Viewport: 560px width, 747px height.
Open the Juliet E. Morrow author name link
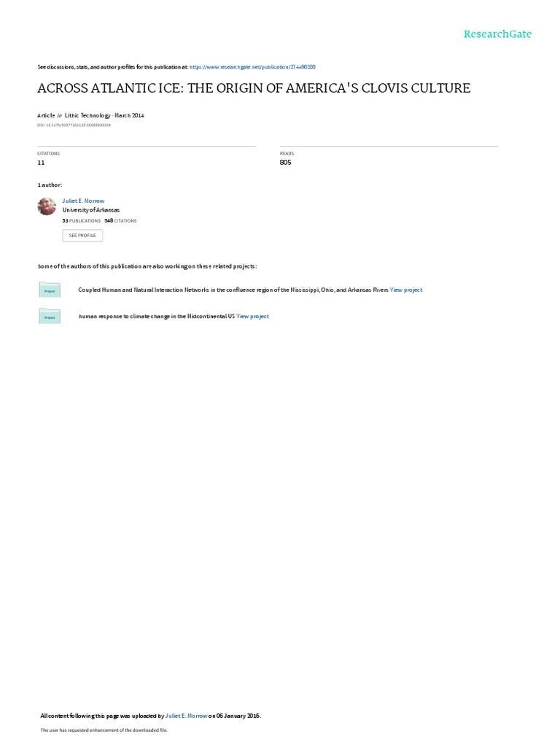(x=83, y=201)
